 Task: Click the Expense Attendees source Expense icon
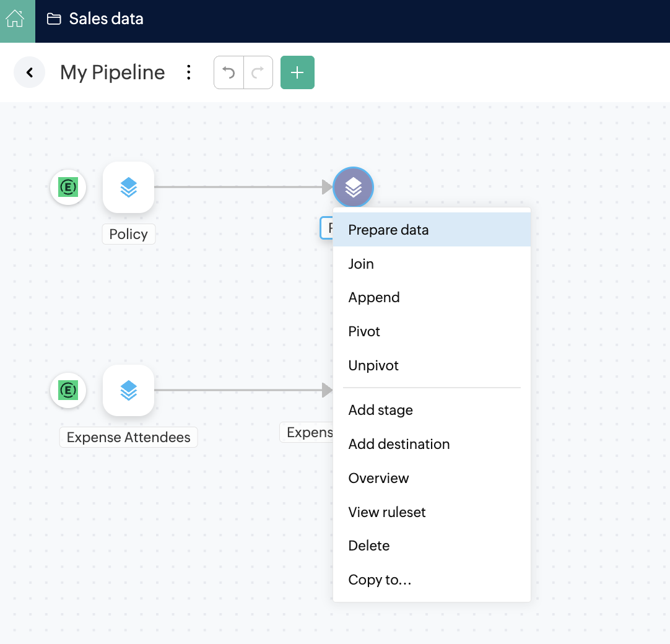(68, 390)
